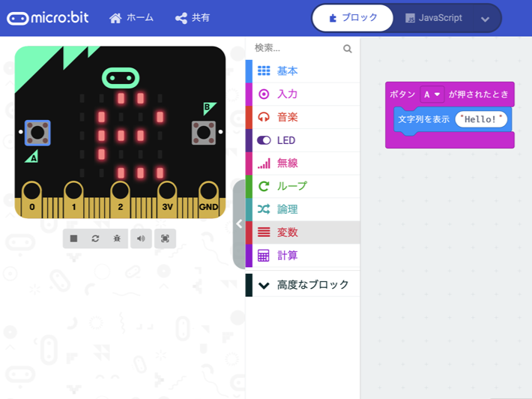Toggle simulator debug mode bug icon
Image resolution: width=532 pixels, height=399 pixels.
tap(117, 238)
